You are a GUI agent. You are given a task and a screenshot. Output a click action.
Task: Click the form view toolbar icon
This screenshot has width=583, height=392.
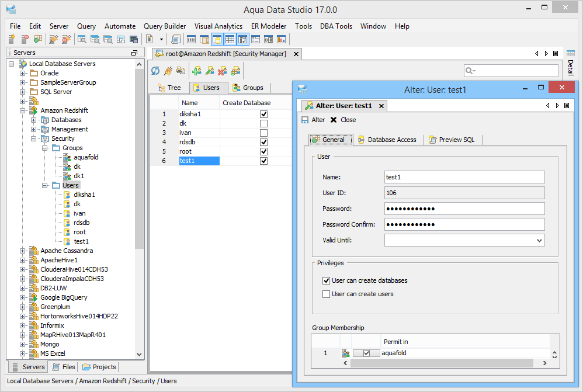click(255, 39)
